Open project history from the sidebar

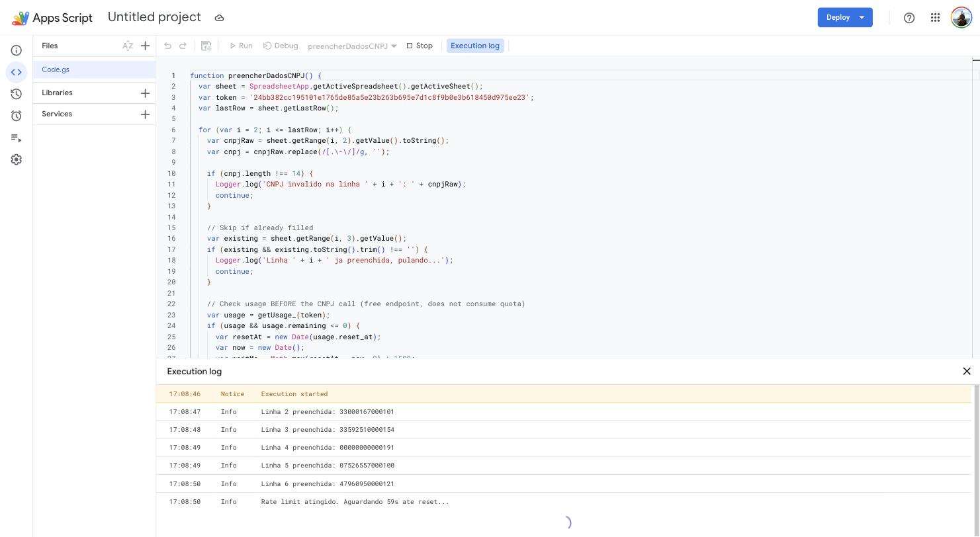[17, 94]
